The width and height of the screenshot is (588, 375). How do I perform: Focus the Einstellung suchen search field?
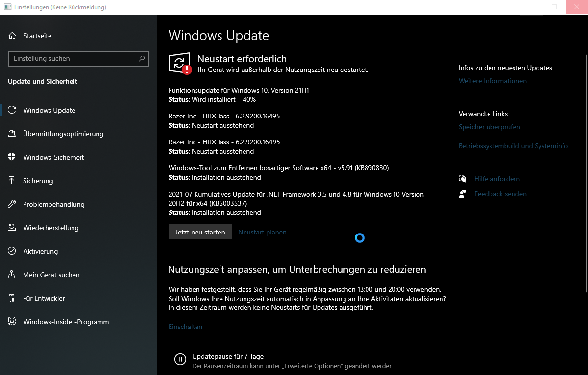click(73, 59)
